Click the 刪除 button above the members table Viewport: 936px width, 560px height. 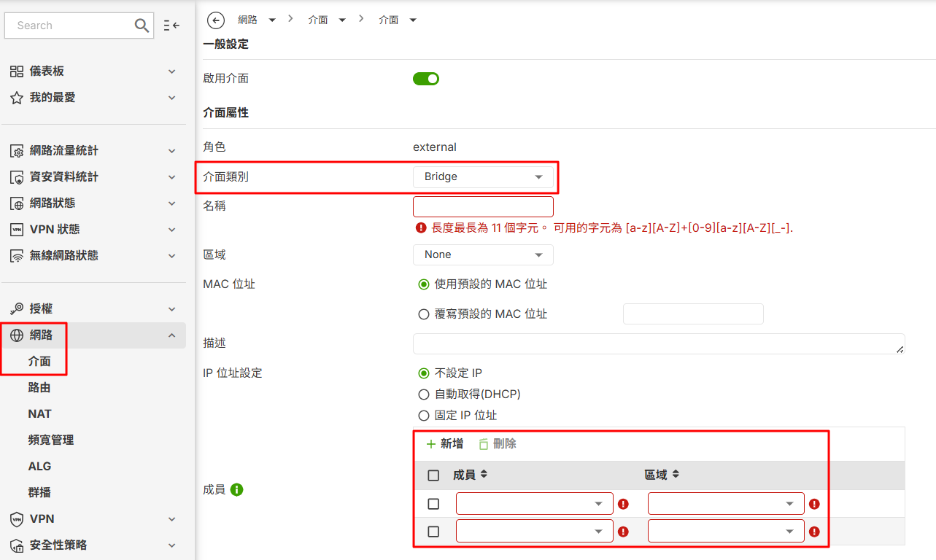pyautogui.click(x=498, y=444)
